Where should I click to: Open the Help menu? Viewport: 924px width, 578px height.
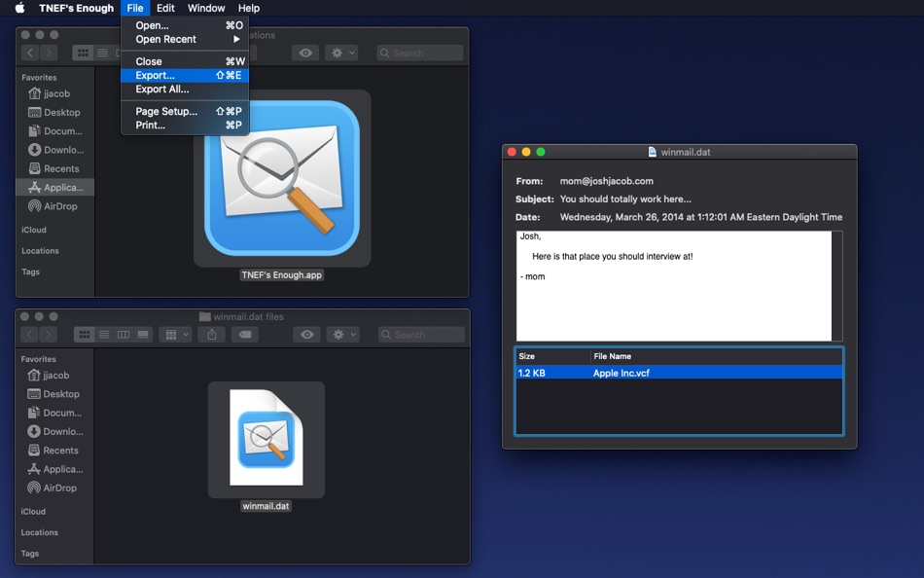pyautogui.click(x=248, y=8)
